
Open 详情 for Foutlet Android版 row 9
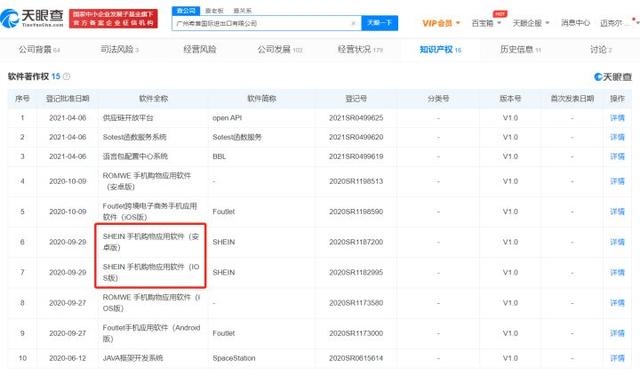click(x=617, y=333)
